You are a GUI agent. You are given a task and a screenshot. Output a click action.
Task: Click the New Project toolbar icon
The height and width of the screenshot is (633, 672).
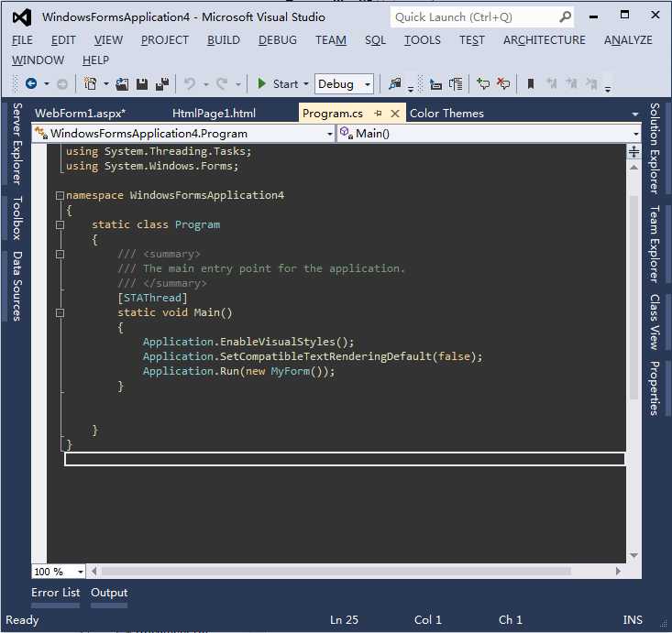click(90, 83)
